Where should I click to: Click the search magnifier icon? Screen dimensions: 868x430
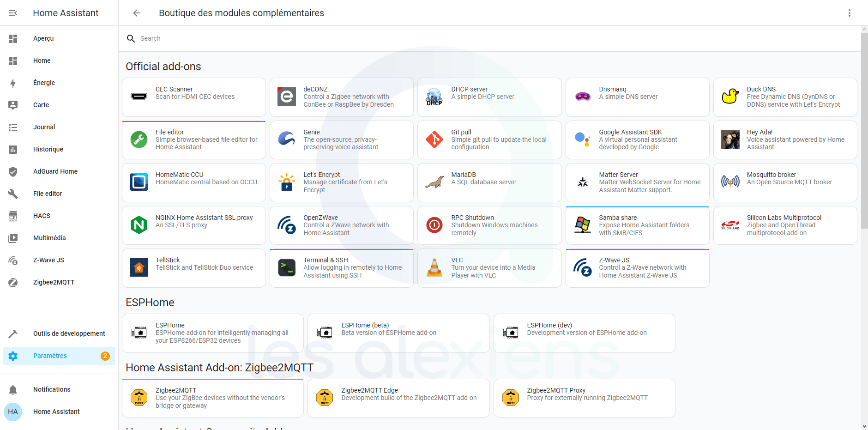click(131, 38)
